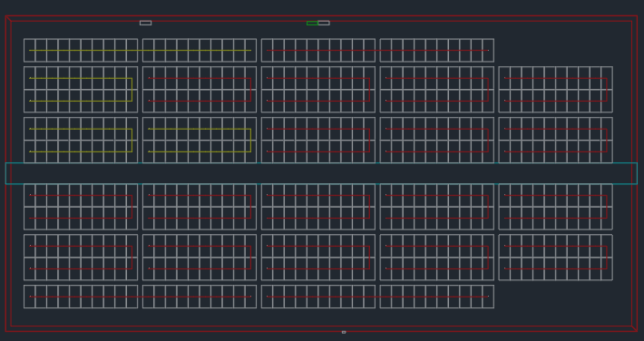Select outer red boundary line at top-left corner
Screen dimensions: 644x341
pyautogui.click(x=9, y=19)
